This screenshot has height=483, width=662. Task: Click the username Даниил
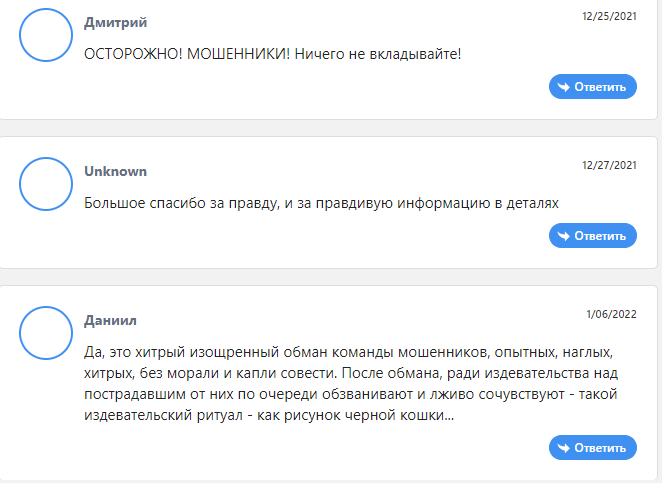[110, 320]
